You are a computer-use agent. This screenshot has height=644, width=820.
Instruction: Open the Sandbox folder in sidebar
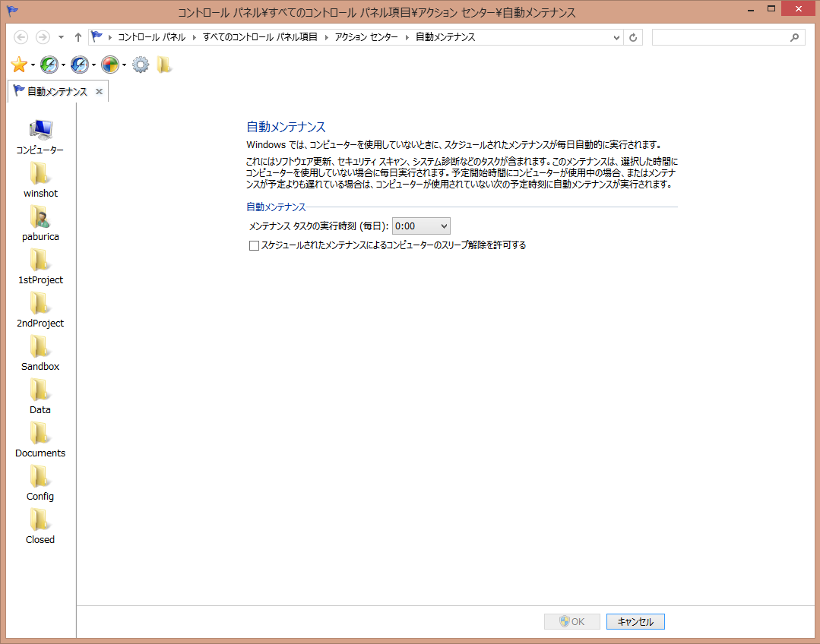click(40, 348)
